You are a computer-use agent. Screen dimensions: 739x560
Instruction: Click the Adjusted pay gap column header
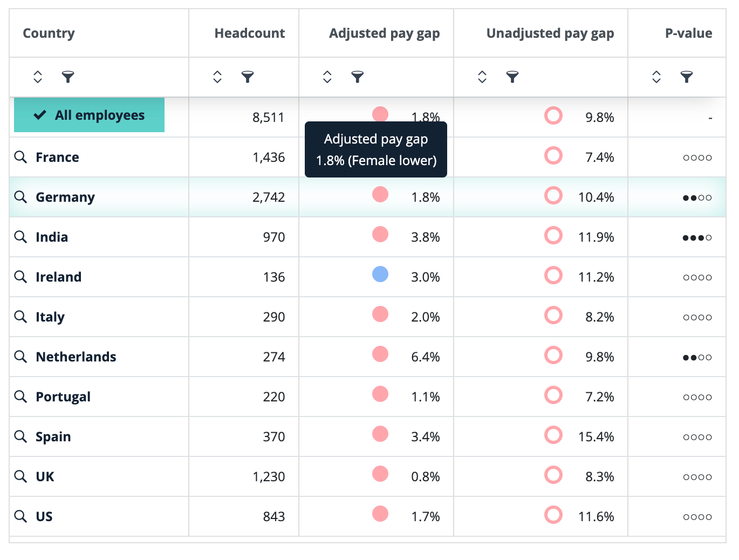coord(384,33)
